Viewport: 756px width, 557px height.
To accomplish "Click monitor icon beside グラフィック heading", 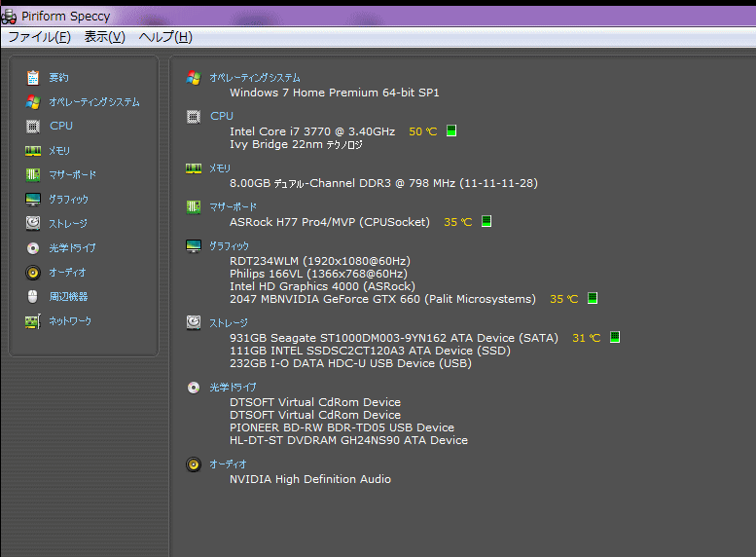I will tap(194, 245).
